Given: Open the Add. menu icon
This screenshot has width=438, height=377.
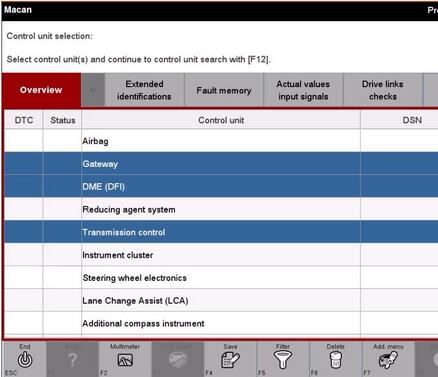Looking at the screenshot, I should click(388, 360).
